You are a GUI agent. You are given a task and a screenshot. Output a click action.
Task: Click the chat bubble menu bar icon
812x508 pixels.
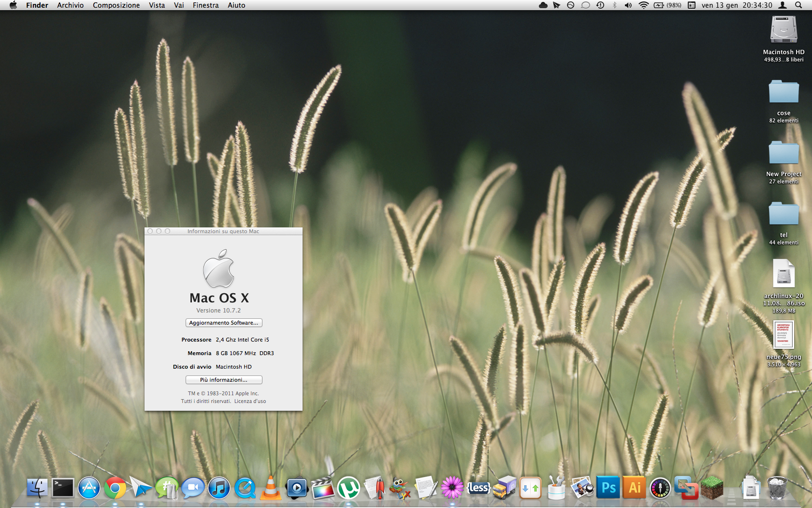585,5
